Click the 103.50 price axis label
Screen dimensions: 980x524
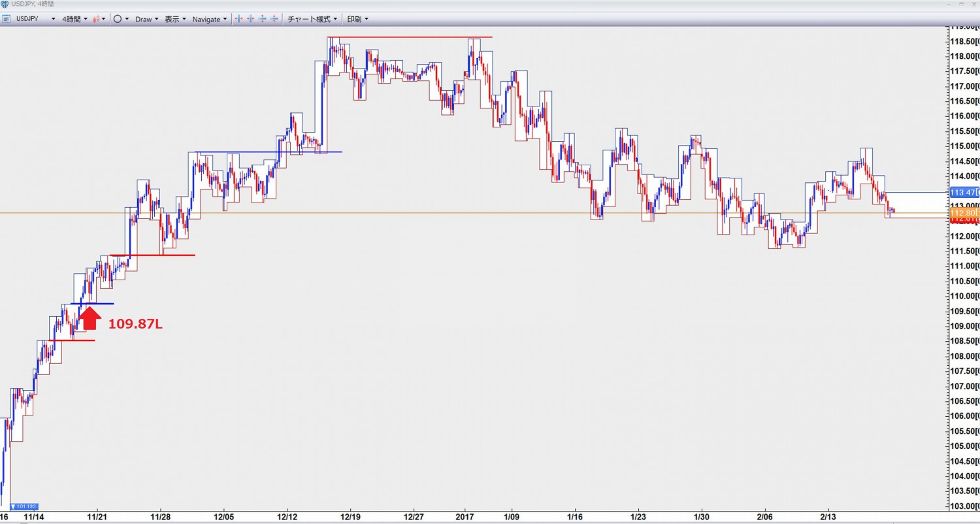964,491
